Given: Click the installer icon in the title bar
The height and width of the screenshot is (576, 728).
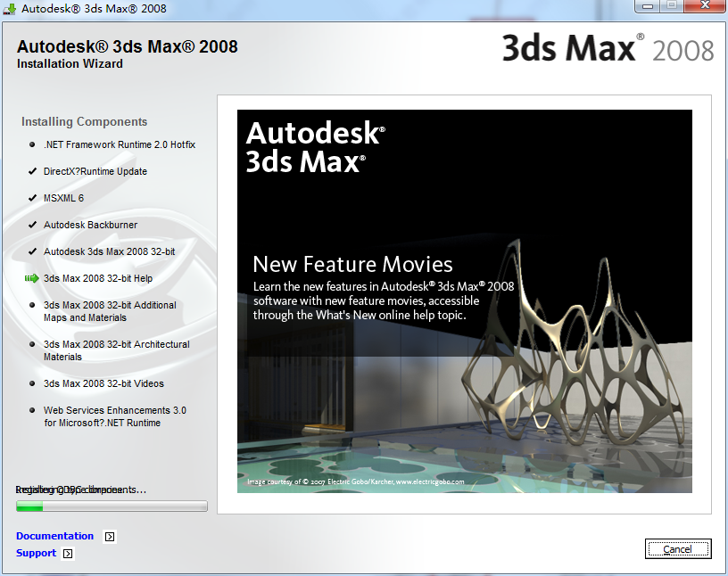Looking at the screenshot, I should (9, 8).
